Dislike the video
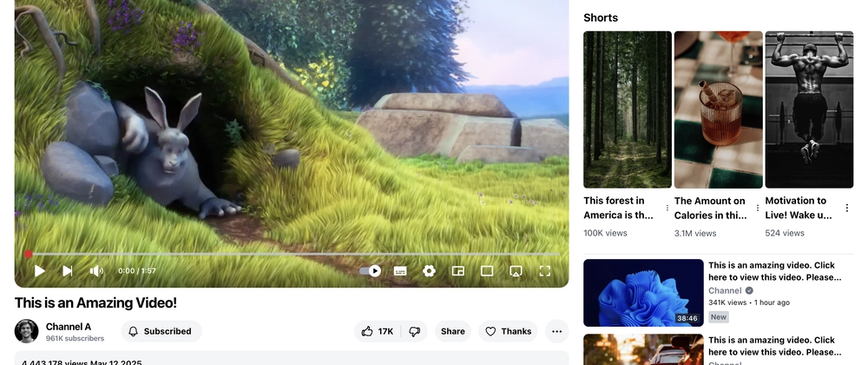The height and width of the screenshot is (365, 868). coord(414,331)
